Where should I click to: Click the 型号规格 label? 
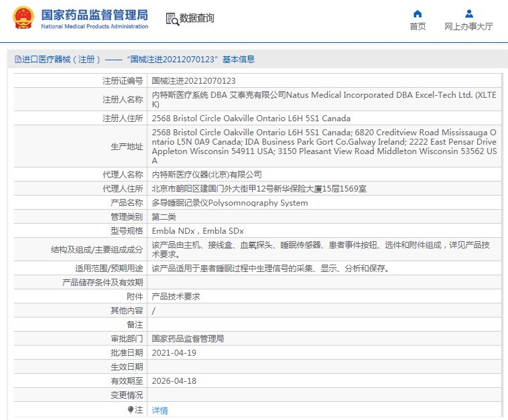[x=127, y=231]
